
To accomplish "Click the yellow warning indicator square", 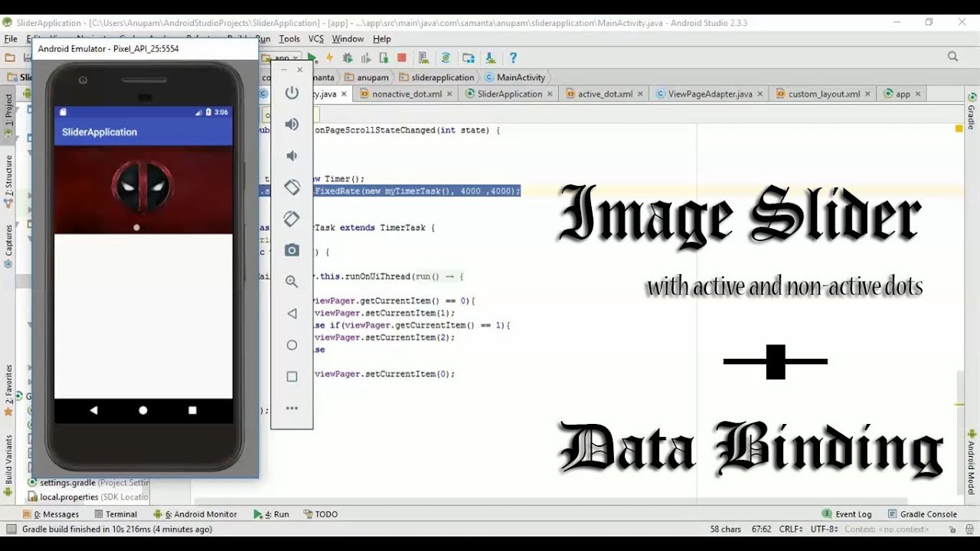I will coord(959,129).
